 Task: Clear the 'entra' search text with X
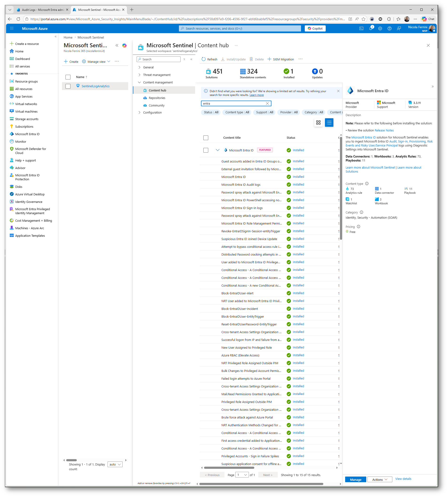tap(267, 103)
